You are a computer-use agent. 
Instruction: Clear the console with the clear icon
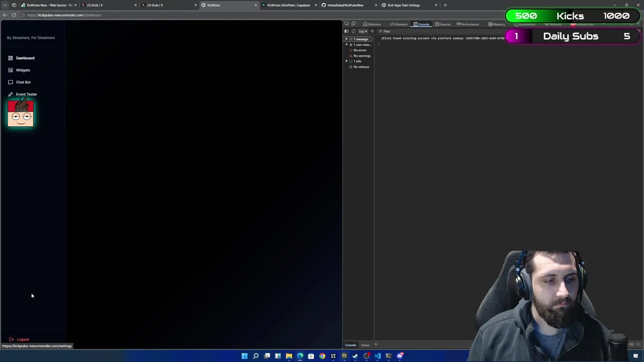353,31
